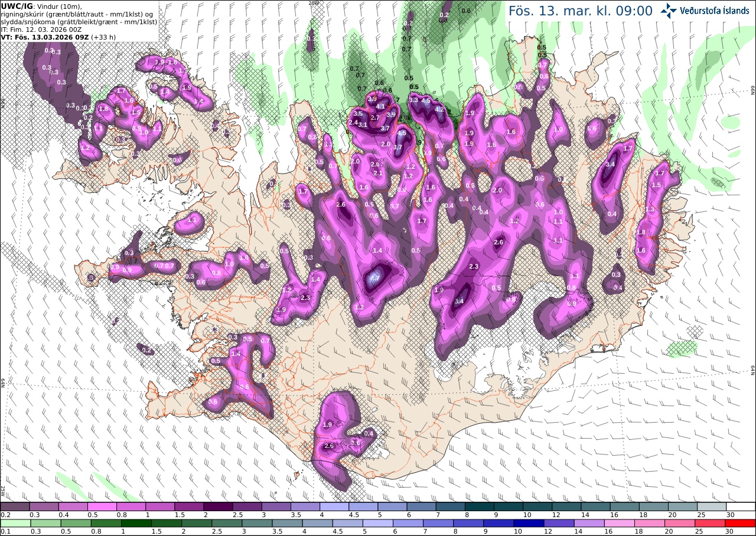Image resolution: width=756 pixels, height=536 pixels.
Task: Pick the purple snow-scale swatch labelled 1.5
Action: tap(189, 506)
